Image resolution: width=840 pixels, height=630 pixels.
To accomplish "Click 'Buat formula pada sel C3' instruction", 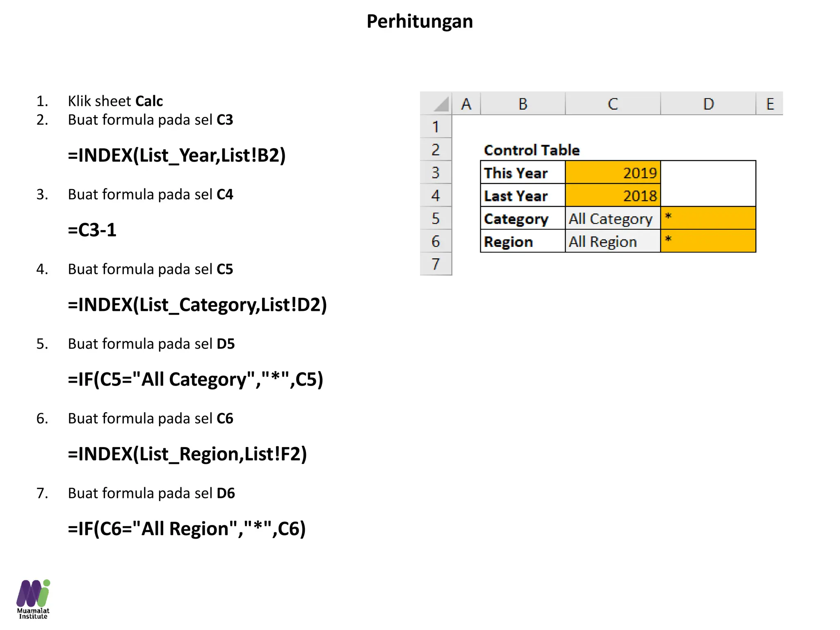I will (151, 120).
